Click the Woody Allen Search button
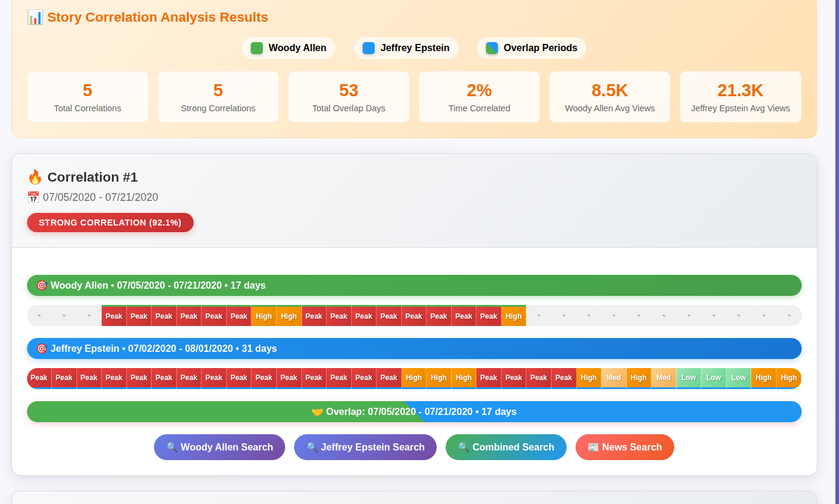Screen dimensions: 839x504 220,447
